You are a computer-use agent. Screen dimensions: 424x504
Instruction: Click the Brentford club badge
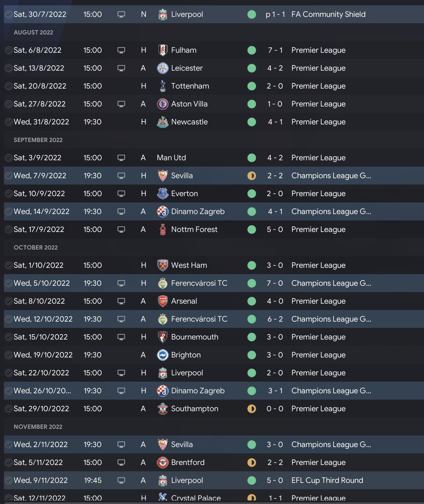point(162,463)
